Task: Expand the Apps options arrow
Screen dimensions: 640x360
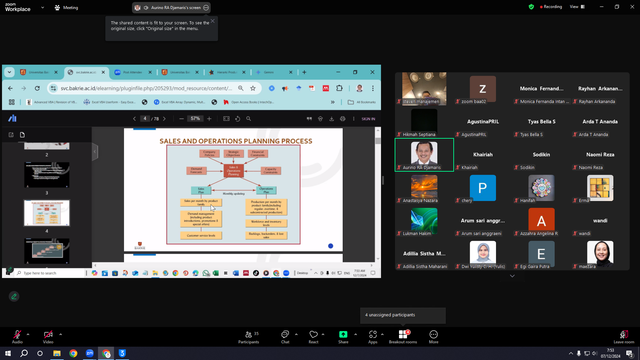Action: [x=382, y=334]
